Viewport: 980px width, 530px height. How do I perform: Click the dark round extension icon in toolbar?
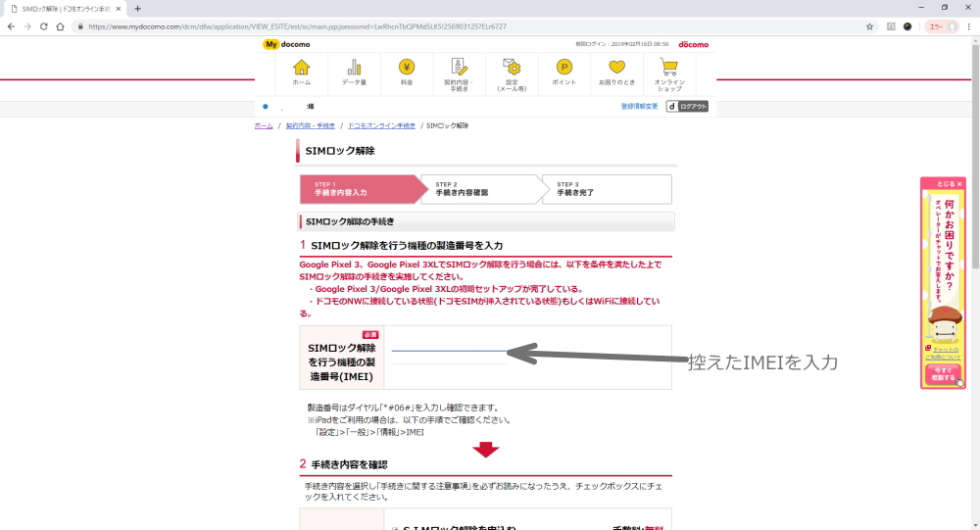907,26
